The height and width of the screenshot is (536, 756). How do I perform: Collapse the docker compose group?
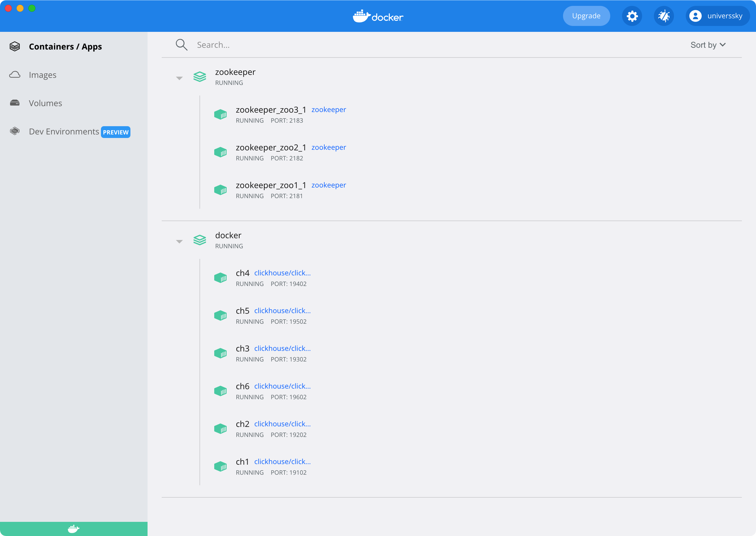[179, 241]
